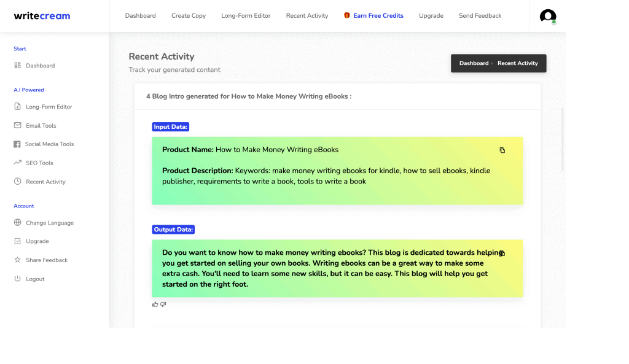Open the profile avatar menu

[547, 17]
